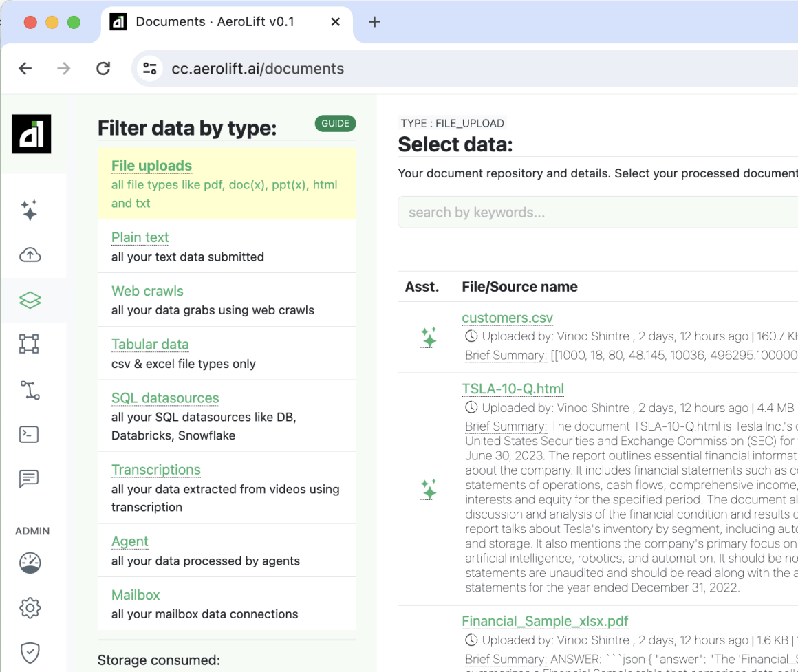Click the clock icon under TSLA-10-Q.html
The width and height of the screenshot is (798, 672).
click(x=471, y=407)
